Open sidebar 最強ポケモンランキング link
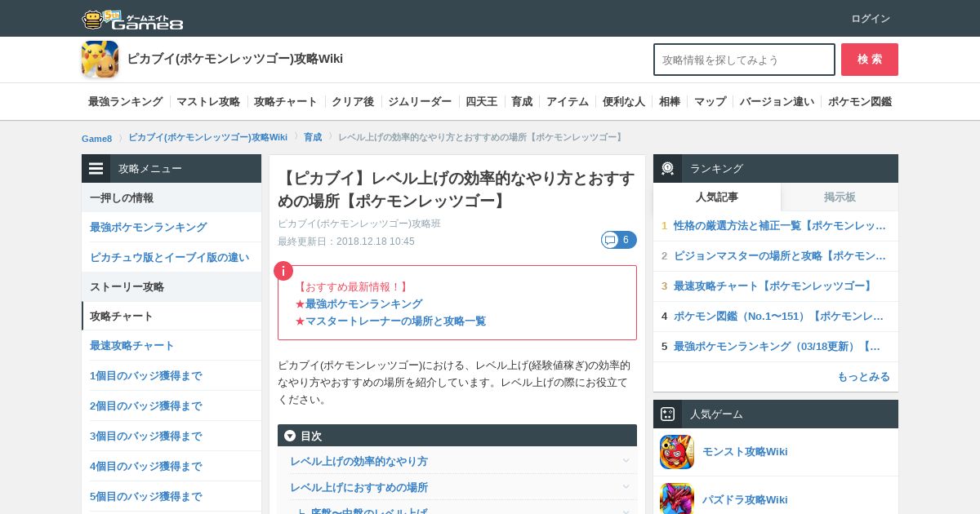Image resolution: width=980 pixels, height=514 pixels. click(148, 228)
